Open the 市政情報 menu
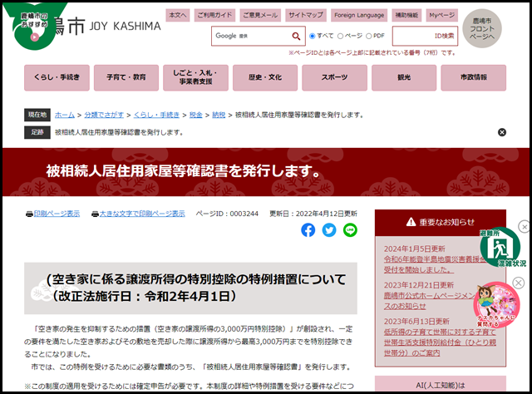 (473, 77)
